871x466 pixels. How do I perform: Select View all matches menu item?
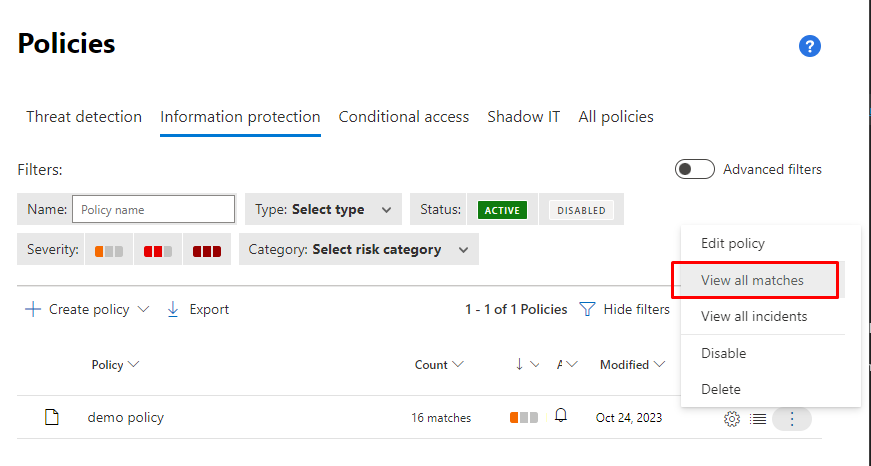click(752, 280)
